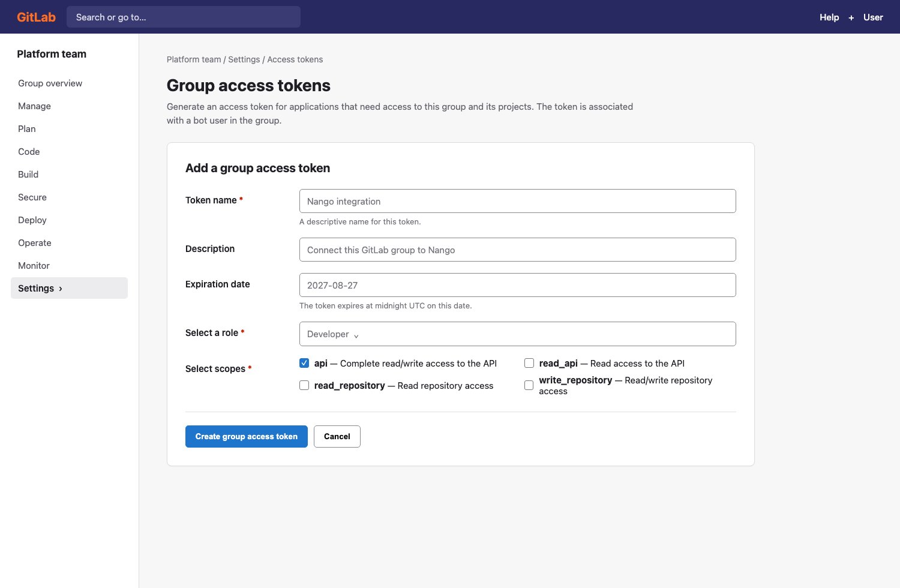900x588 pixels.
Task: Click 'A descriptive name for this token.' hint
Action: pos(360,221)
